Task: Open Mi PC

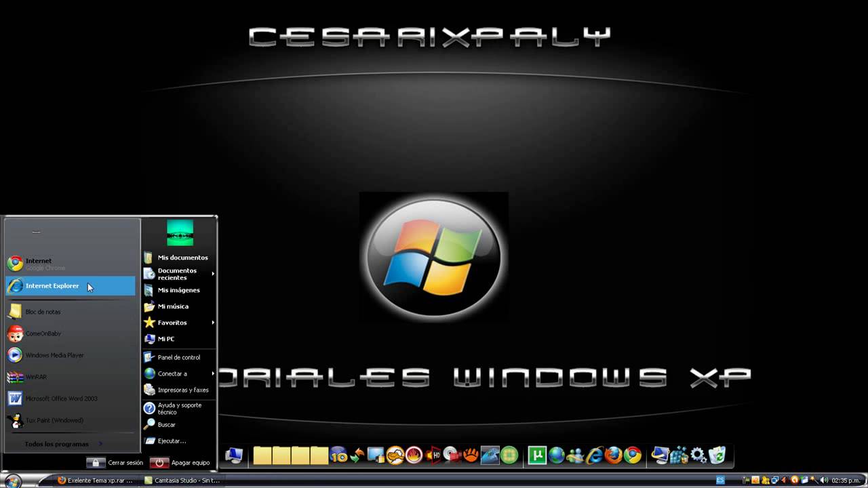Action: pyautogui.click(x=179, y=339)
